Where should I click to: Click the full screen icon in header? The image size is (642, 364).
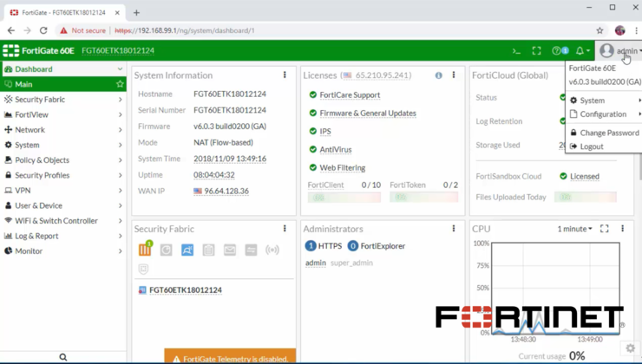(x=537, y=51)
